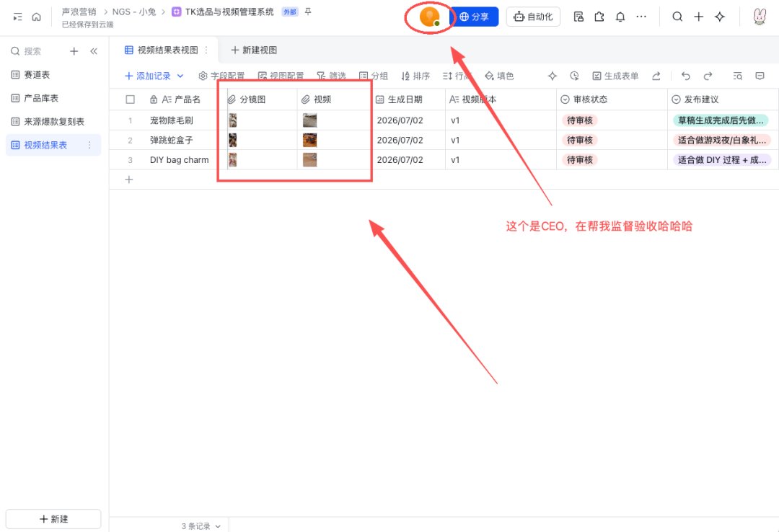Open the 填色 fill color tool
This screenshot has width=779, height=532.
click(499, 76)
